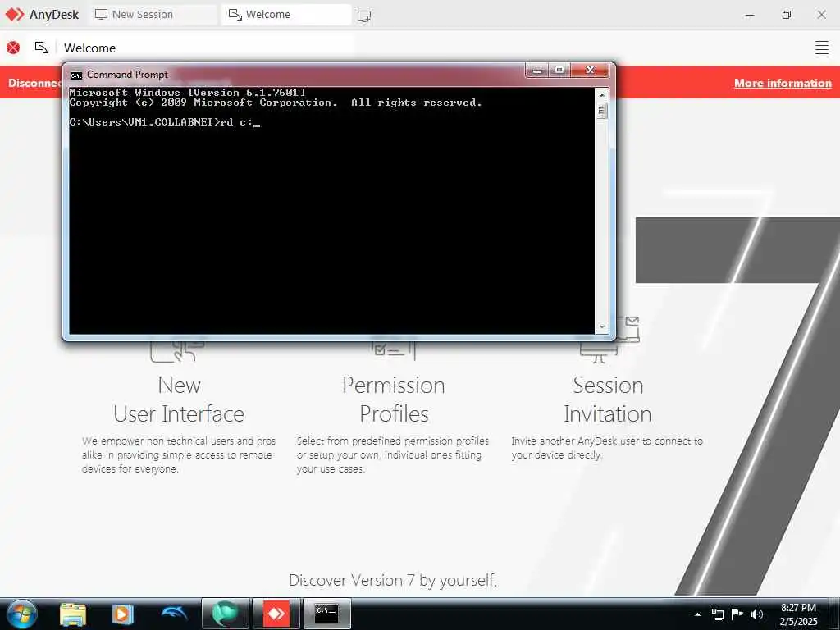Image resolution: width=840 pixels, height=630 pixels.
Task: Minimize the Command Prompt window
Action: coord(537,70)
